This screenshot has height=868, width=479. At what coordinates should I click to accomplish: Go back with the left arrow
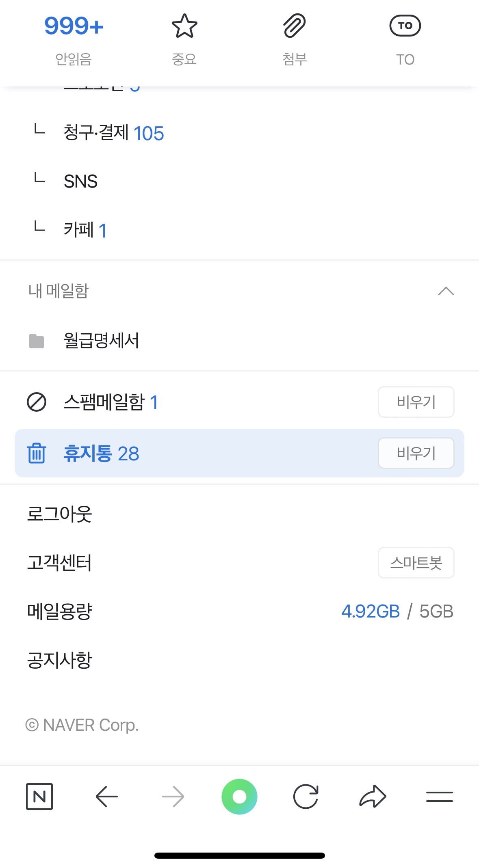click(106, 797)
